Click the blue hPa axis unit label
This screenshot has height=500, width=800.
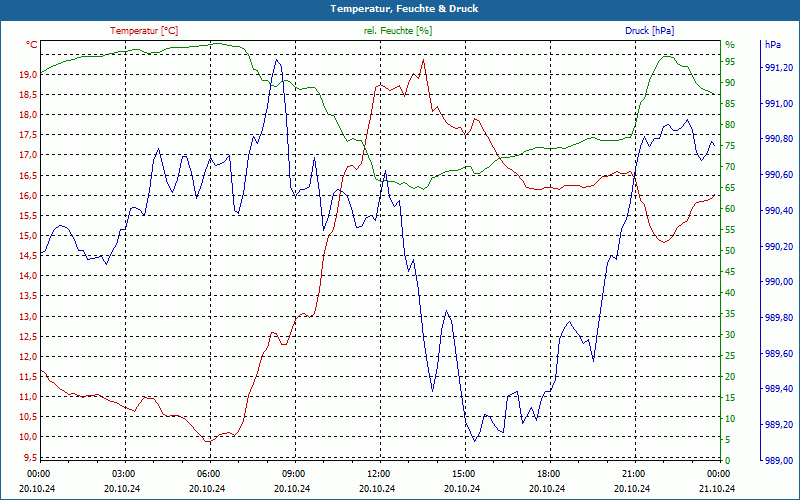(773, 45)
